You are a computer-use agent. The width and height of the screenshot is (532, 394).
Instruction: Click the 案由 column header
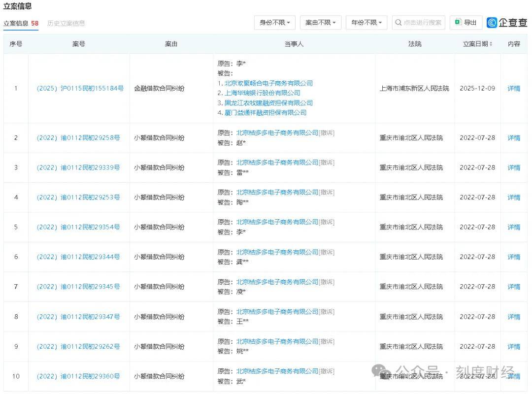[171, 44]
